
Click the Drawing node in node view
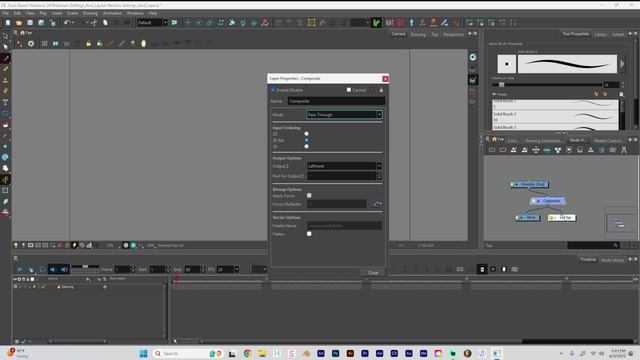530,184
